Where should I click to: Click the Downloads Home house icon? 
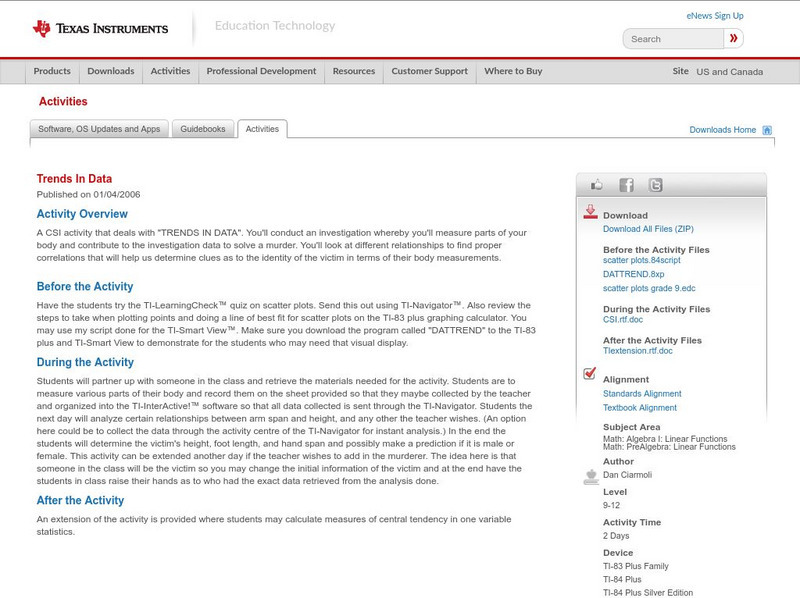(x=767, y=130)
